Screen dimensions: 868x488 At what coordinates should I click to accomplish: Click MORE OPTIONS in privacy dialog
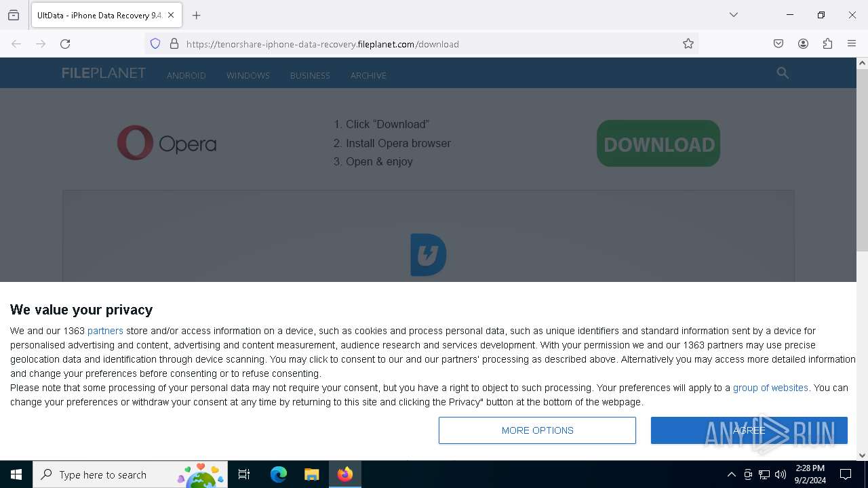click(537, 430)
